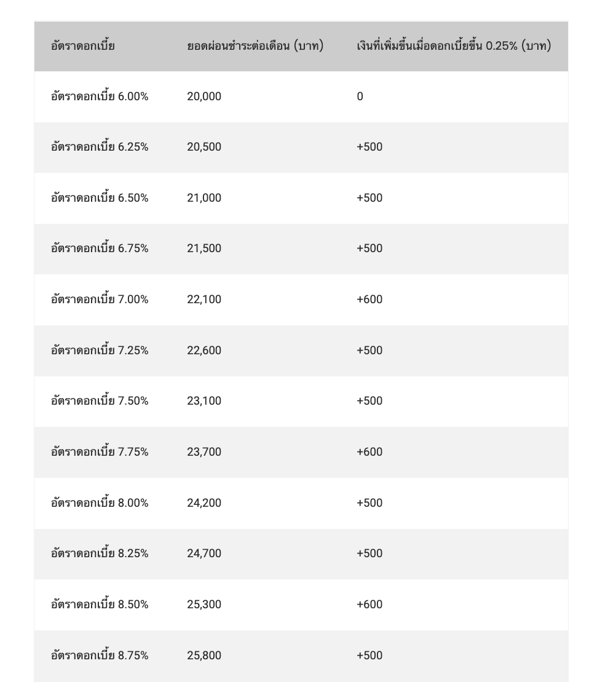Select the 23,100 monthly payment cell
Screen dimensions: 616x695
coord(204,401)
